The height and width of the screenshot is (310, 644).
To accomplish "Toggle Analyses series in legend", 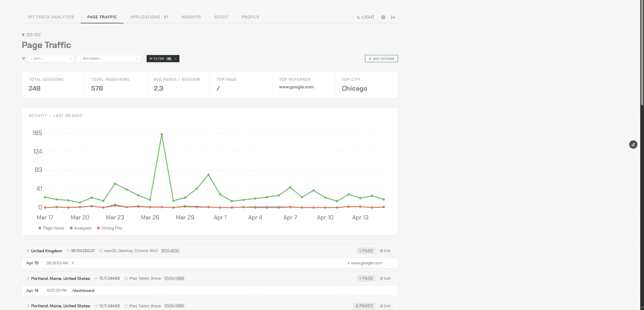I will [x=80, y=228].
